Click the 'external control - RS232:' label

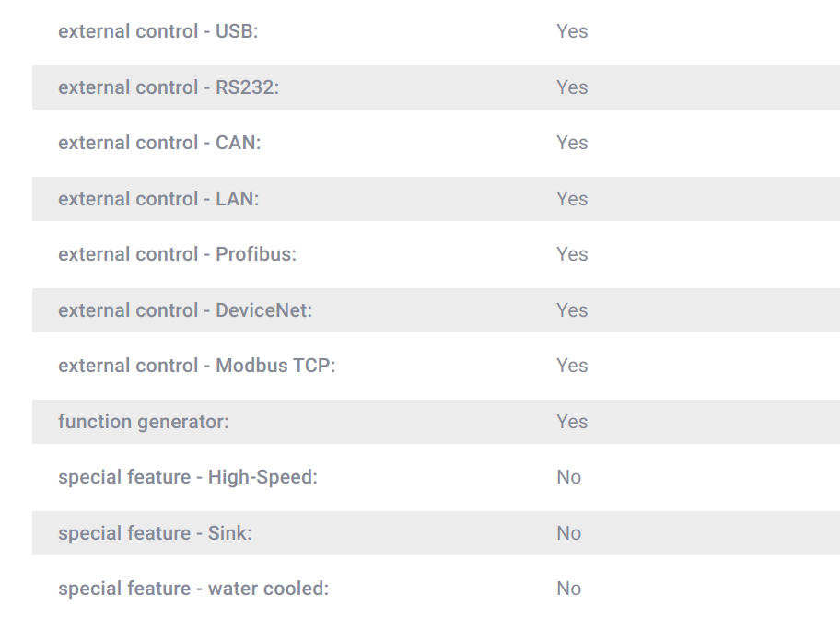[x=169, y=87]
